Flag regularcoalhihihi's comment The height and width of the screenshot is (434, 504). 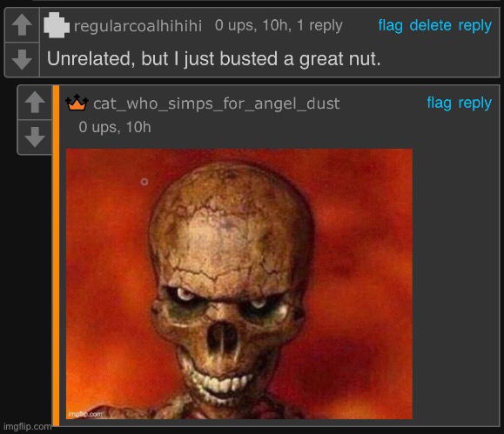[390, 25]
